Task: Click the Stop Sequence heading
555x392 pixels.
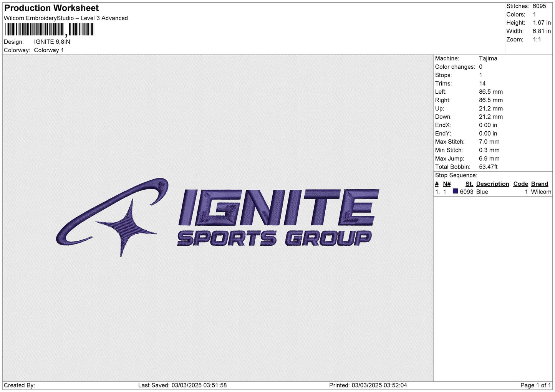Action: (x=456, y=175)
